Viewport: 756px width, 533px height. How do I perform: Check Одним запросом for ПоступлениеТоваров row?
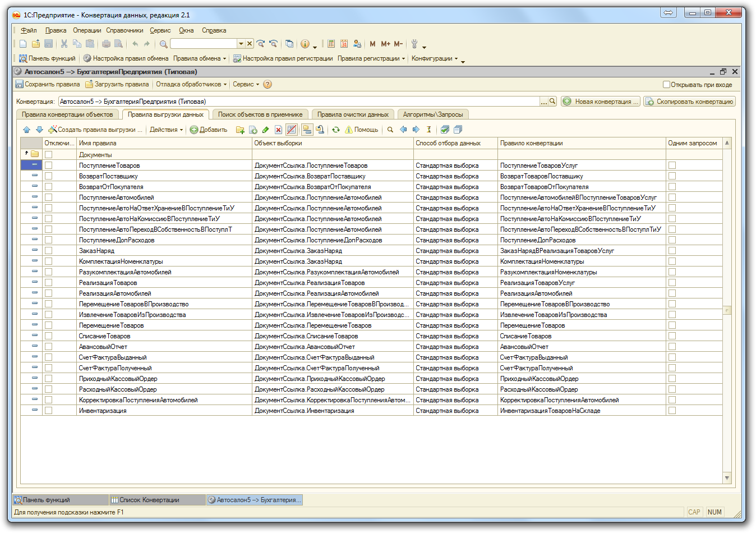(x=672, y=166)
